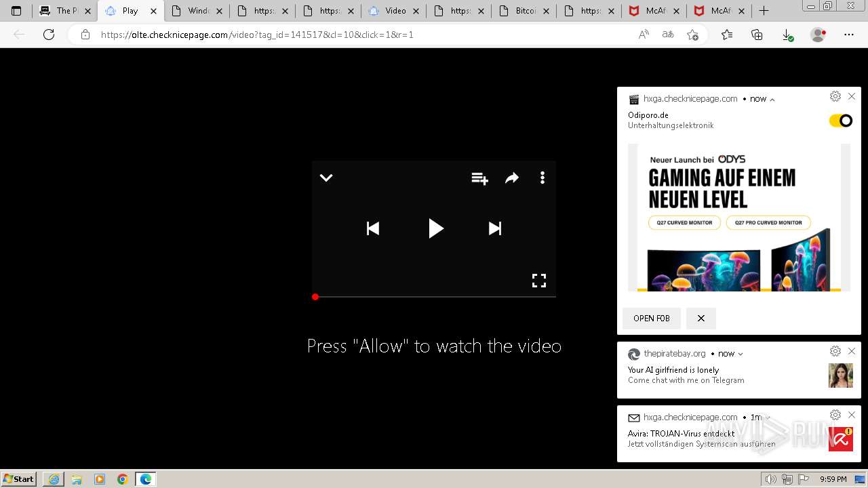Image resolution: width=868 pixels, height=488 pixels.
Task: Open the Edge settings and more menu
Action: 849,35
